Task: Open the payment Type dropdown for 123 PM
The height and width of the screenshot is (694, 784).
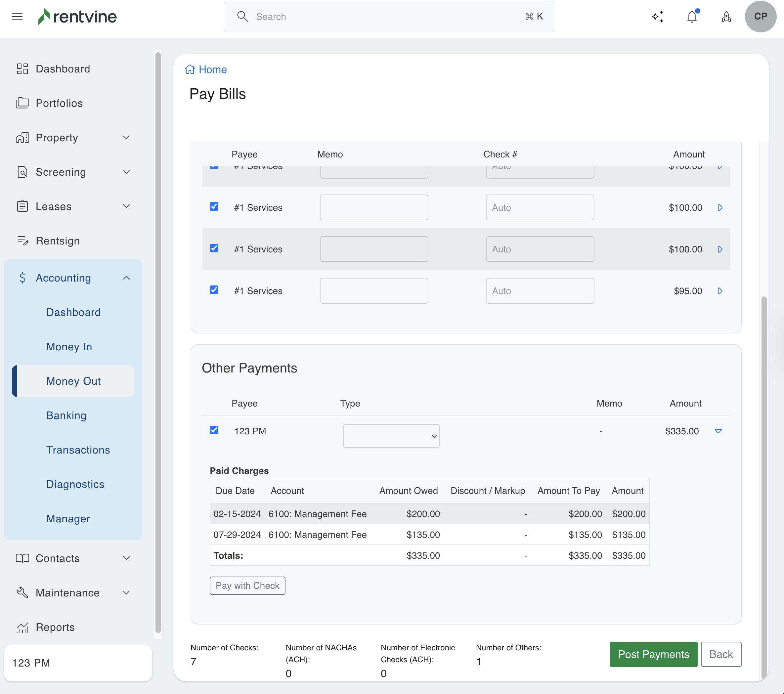Action: point(391,436)
